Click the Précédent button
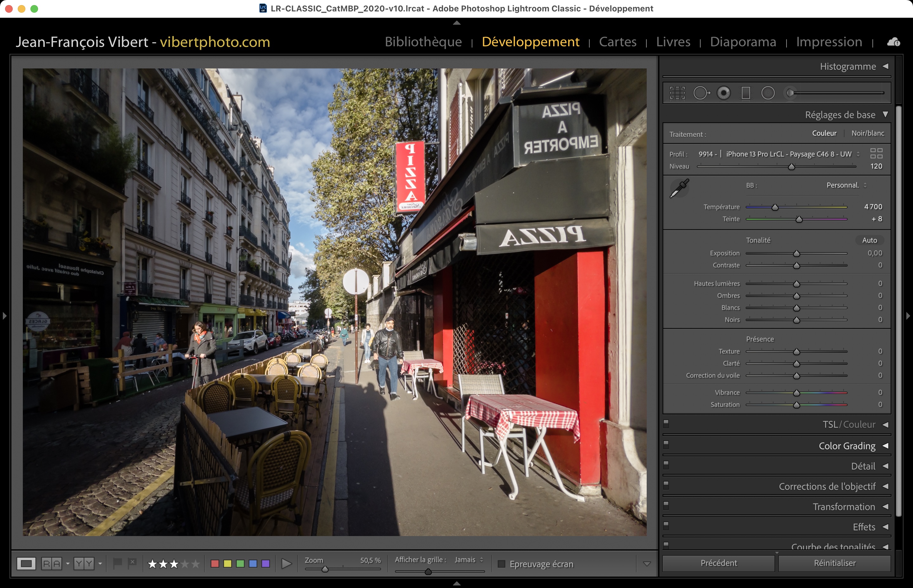 pos(719,563)
